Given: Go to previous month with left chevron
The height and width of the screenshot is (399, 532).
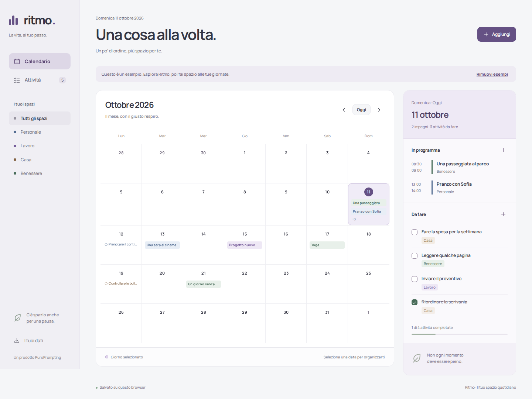Looking at the screenshot, I should tap(344, 110).
